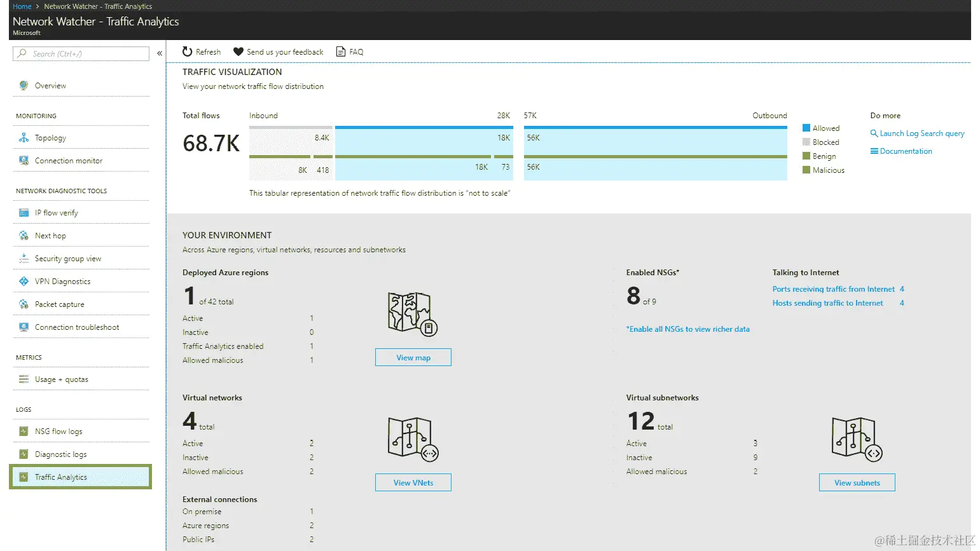Screen dimensions: 980x551
Task: Refresh the Traffic Analytics data
Action: (201, 51)
